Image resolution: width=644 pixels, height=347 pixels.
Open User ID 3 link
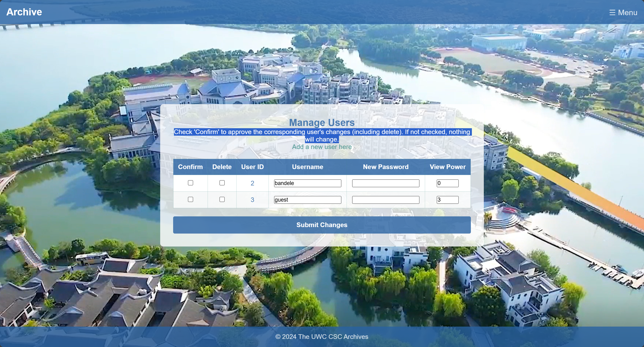[252, 200]
